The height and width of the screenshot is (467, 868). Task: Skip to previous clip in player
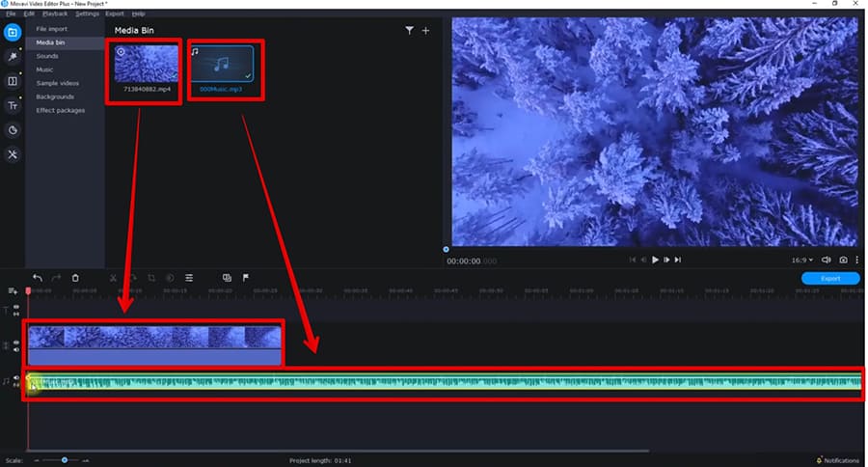(x=632, y=260)
